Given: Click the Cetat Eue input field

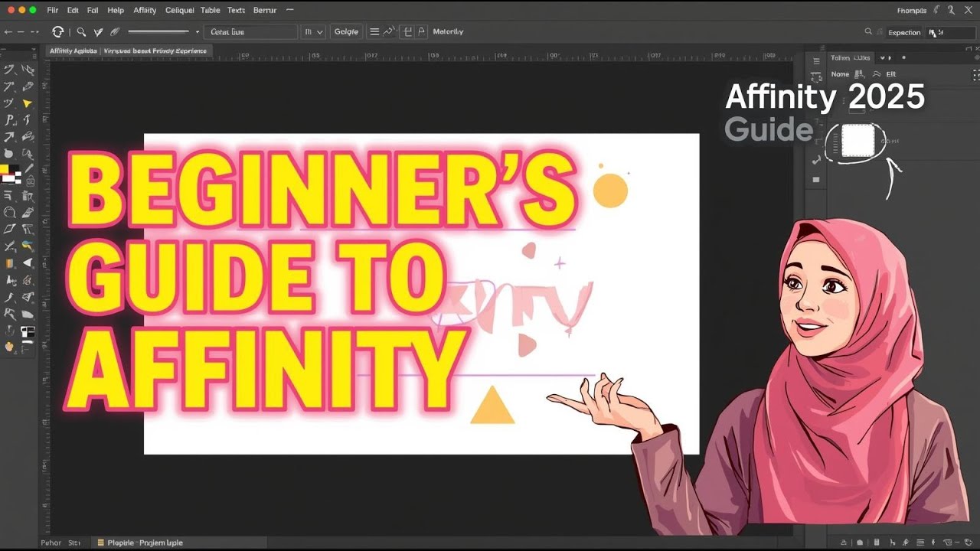Looking at the screenshot, I should coord(250,32).
